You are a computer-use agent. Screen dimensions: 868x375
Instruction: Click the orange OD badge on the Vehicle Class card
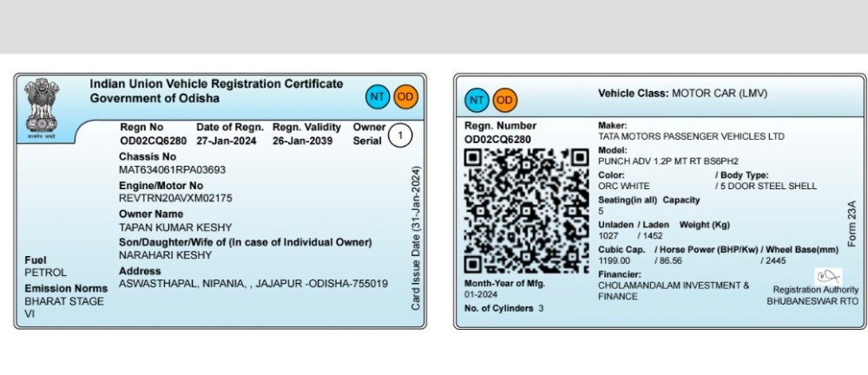(x=504, y=100)
